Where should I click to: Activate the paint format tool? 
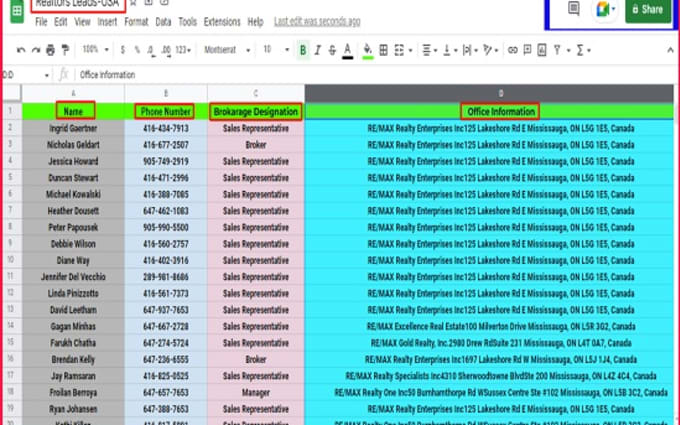tap(65, 50)
